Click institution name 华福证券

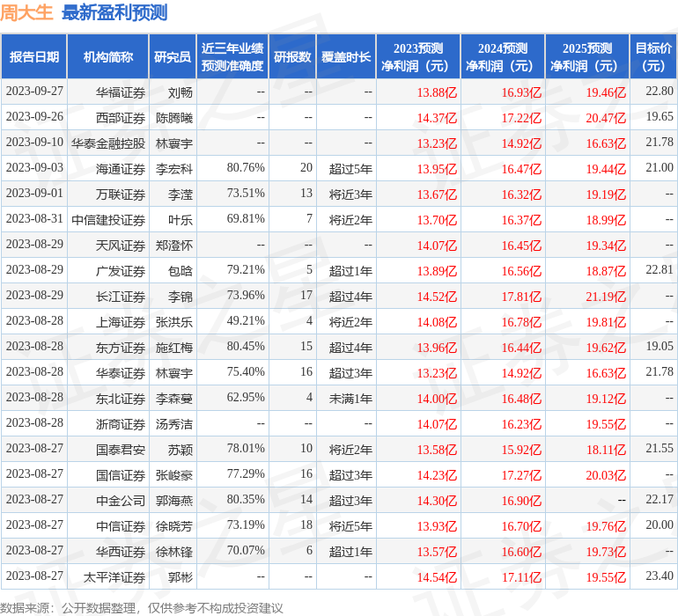tap(121, 92)
